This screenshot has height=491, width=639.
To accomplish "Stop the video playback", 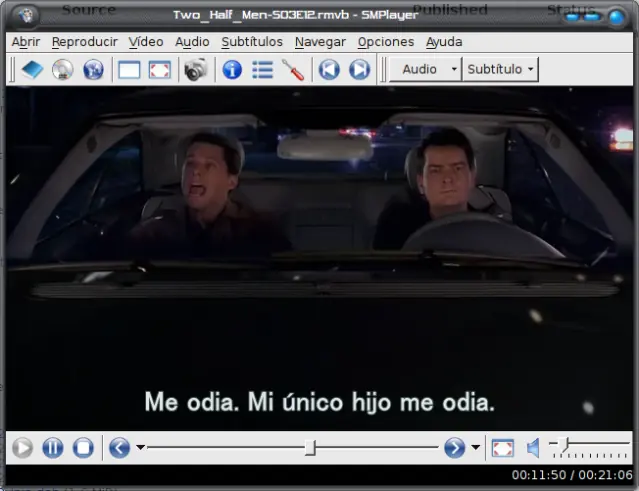I will [x=83, y=448].
